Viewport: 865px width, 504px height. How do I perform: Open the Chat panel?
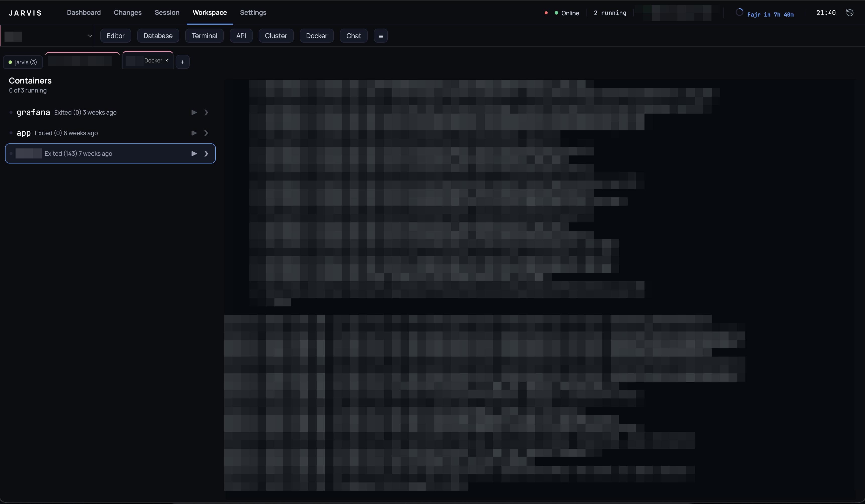[353, 36]
